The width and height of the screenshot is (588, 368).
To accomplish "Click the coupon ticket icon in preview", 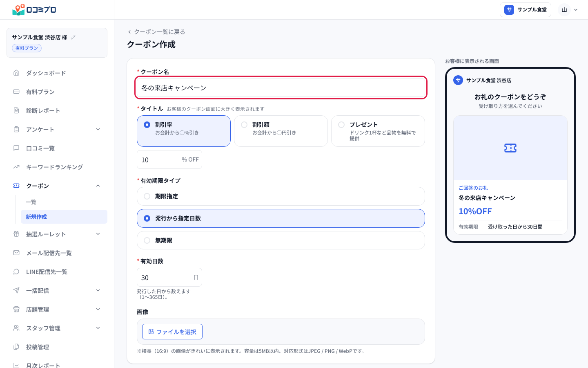I will [x=510, y=148].
